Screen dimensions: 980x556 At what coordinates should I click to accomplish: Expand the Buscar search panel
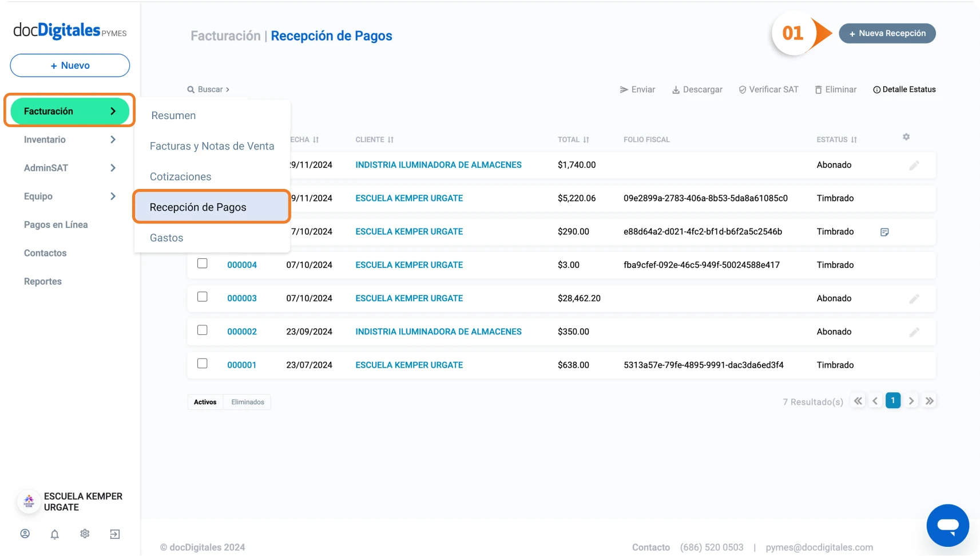click(208, 89)
